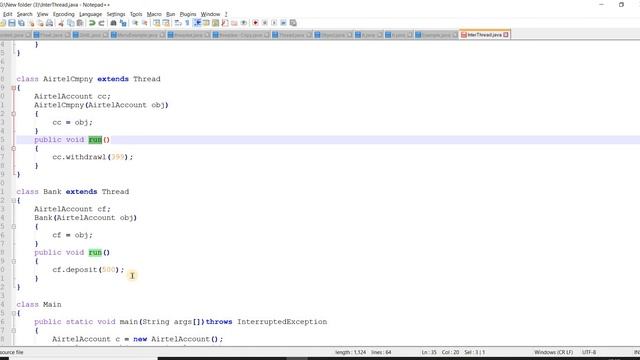Collapse the Bank constructor fold marker
The width and height of the screenshot is (640, 360).
coord(13,227)
